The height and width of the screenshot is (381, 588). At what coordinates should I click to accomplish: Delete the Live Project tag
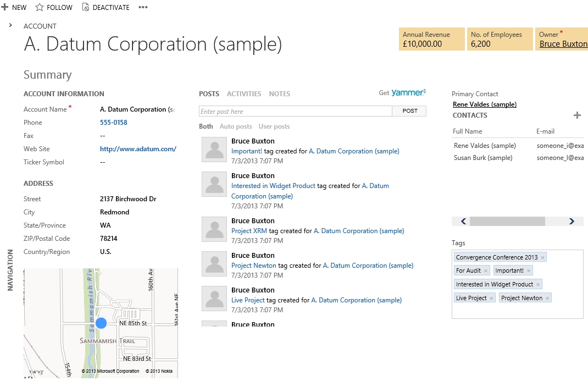491,298
